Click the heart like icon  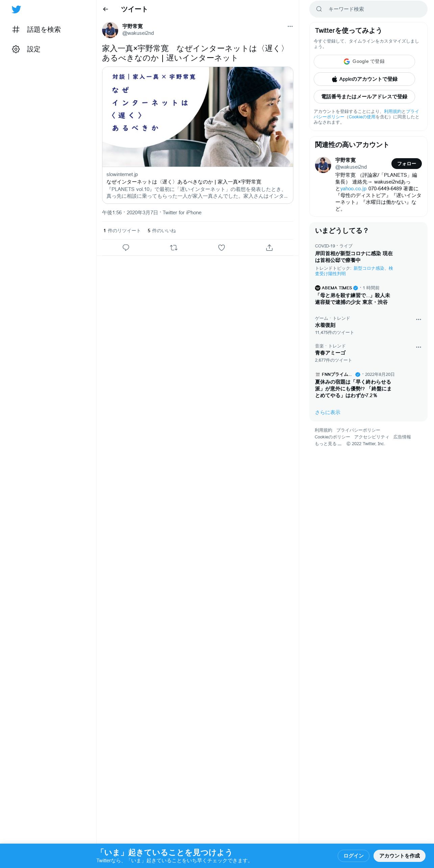221,248
